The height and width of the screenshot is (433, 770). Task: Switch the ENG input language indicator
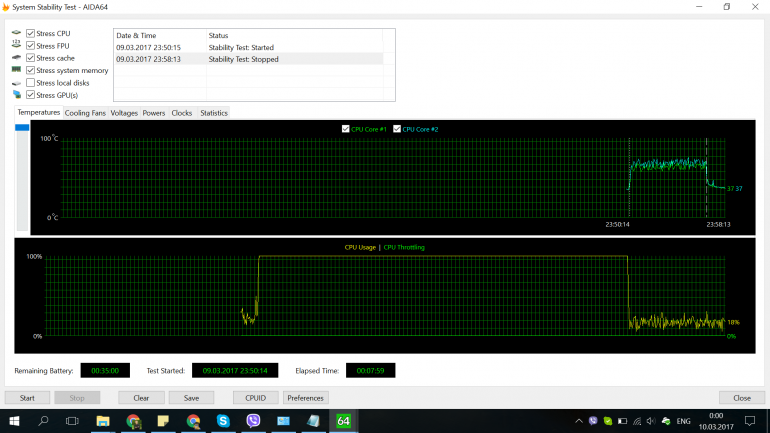tap(683, 421)
